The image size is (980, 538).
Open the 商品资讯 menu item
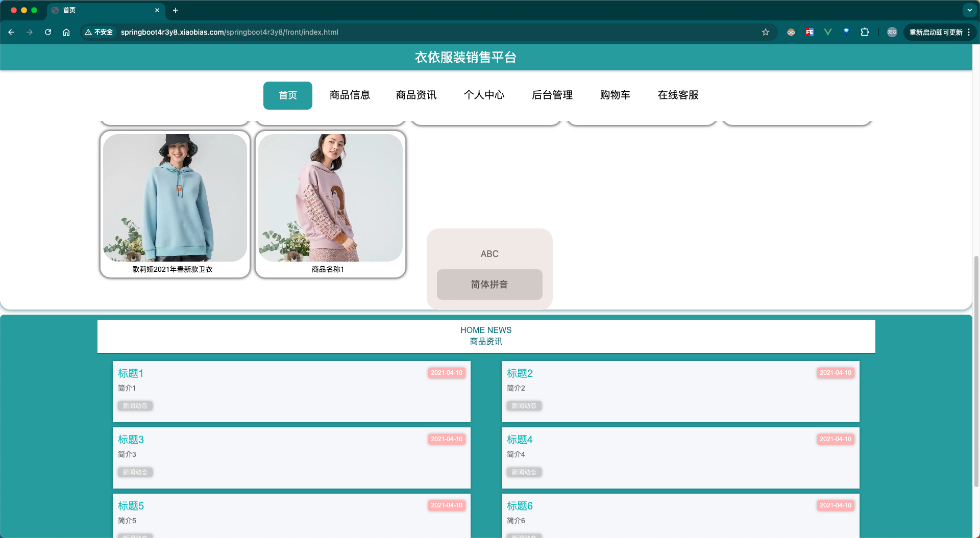(416, 95)
